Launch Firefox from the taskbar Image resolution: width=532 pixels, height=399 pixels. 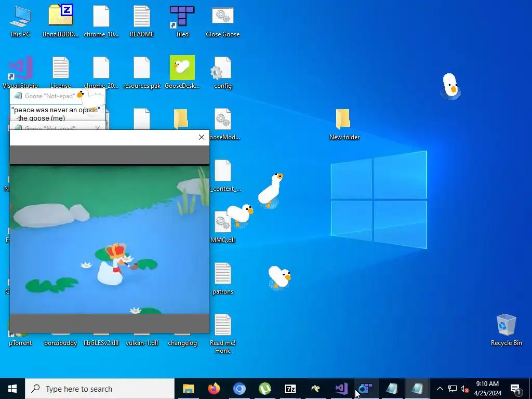click(214, 389)
